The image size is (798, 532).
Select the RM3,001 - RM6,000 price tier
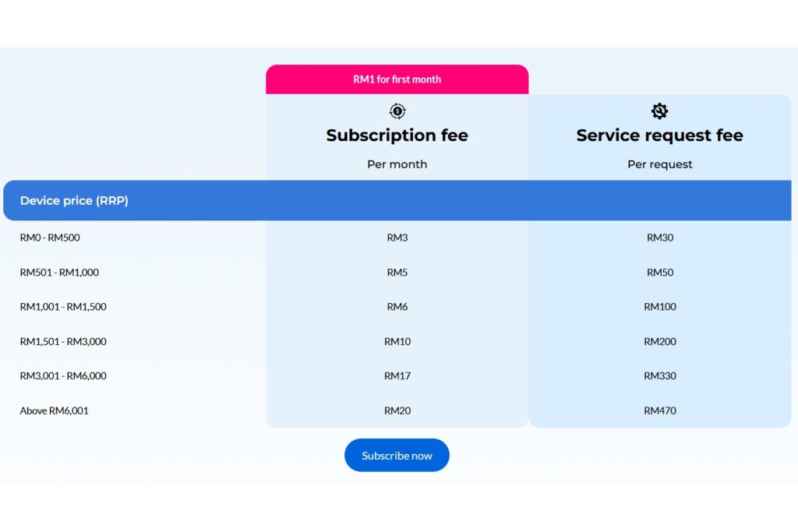click(x=62, y=375)
